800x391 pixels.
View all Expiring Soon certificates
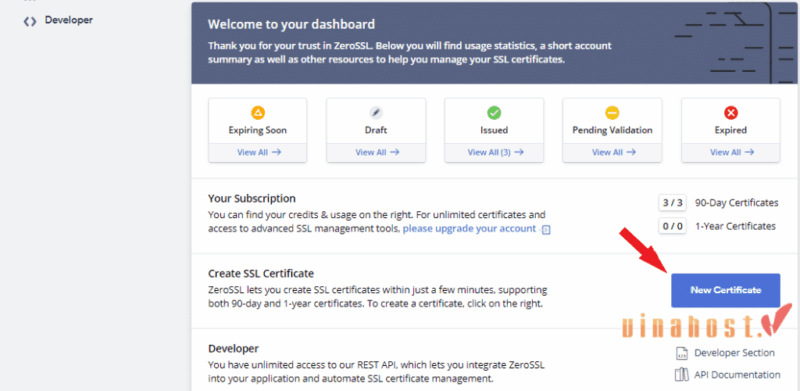click(259, 152)
